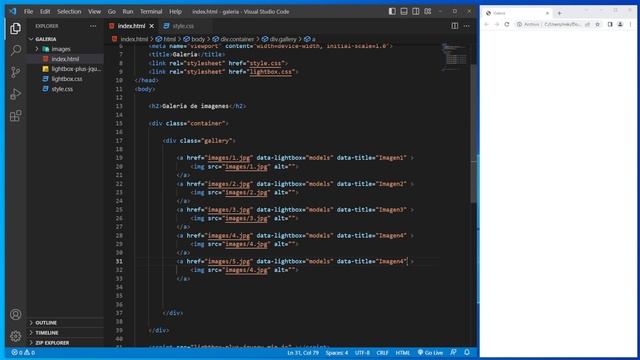The image size is (640, 360).
Task: Select index.html in Explorer tree
Action: (x=65, y=59)
